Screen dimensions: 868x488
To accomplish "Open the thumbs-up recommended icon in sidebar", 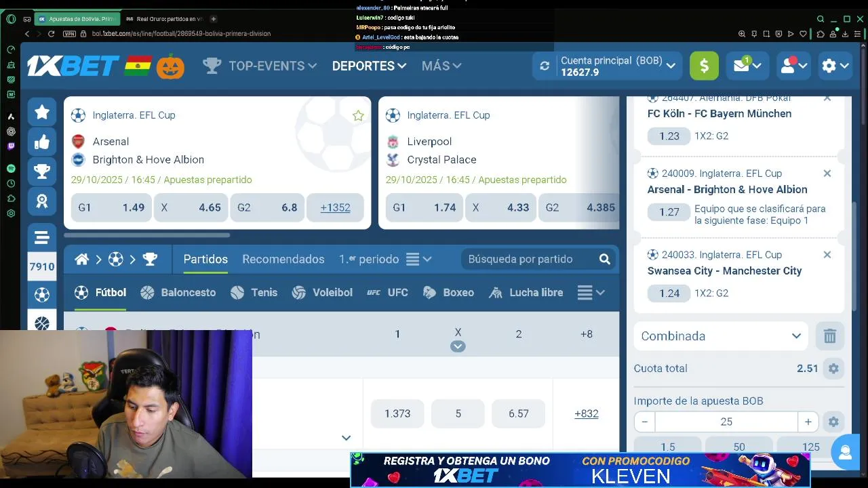I will [x=42, y=142].
